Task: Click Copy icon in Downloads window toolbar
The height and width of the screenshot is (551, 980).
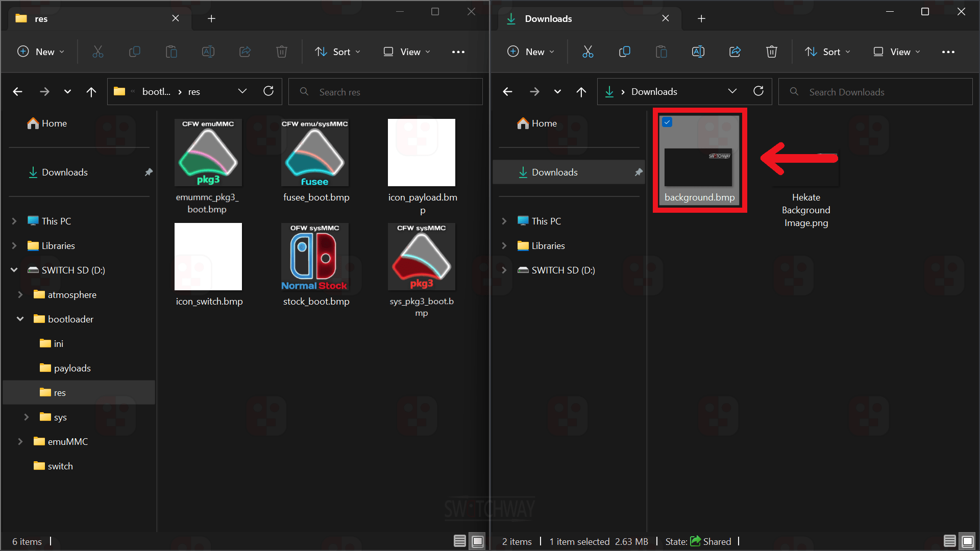Action: (x=624, y=52)
